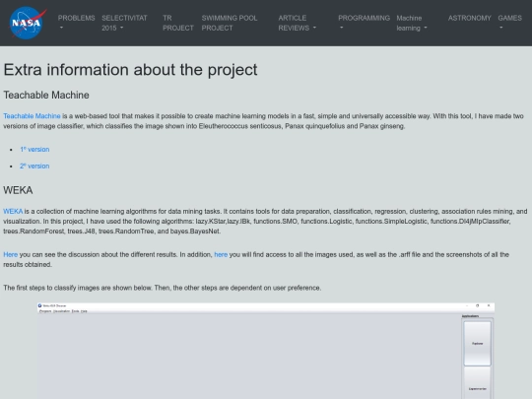Expand the Machine learning dropdown
The image size is (532, 399).
[x=412, y=23]
